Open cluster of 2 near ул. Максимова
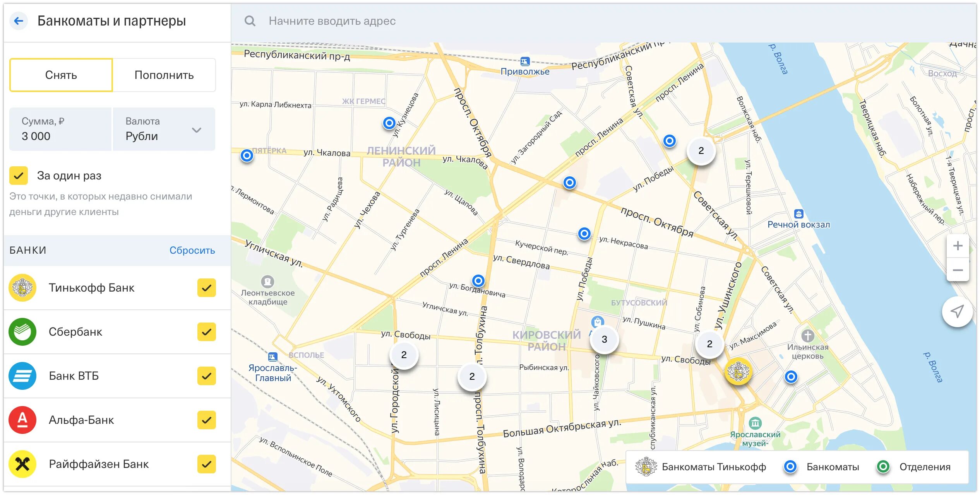This screenshot has height=495, width=980. point(709,344)
